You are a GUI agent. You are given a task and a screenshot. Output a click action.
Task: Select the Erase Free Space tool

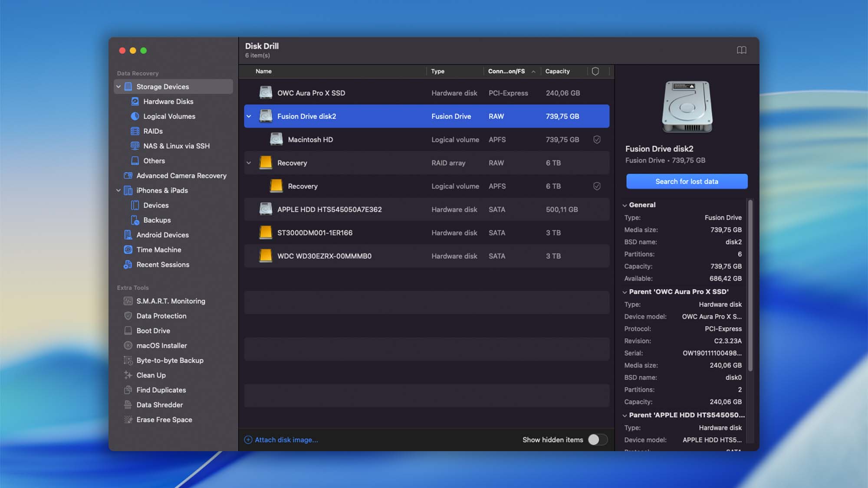[164, 419]
